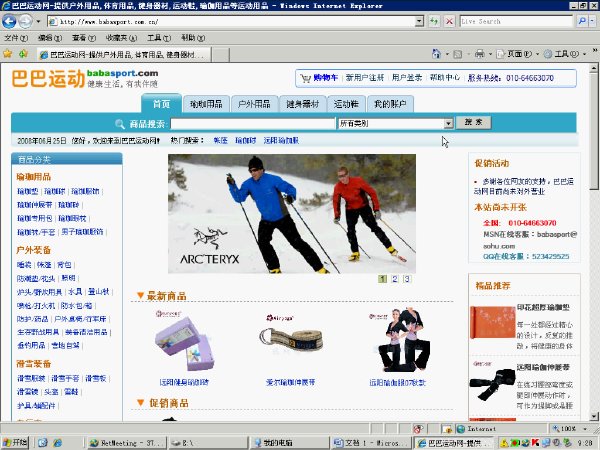Click the Windows Start button

(15, 443)
